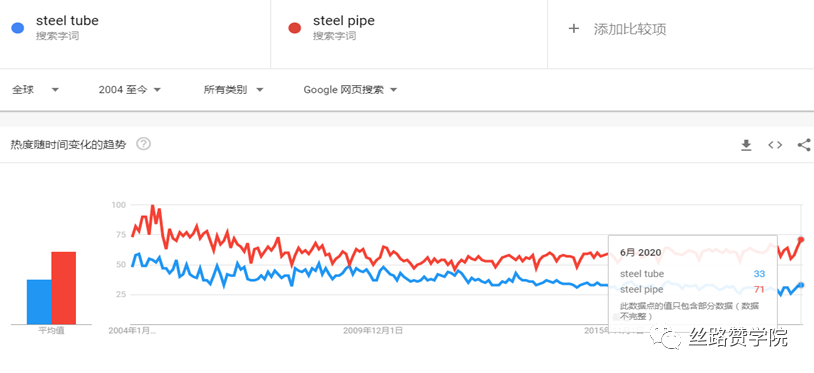Download the trend chart data
The width and height of the screenshot is (814, 373).
[x=746, y=145]
